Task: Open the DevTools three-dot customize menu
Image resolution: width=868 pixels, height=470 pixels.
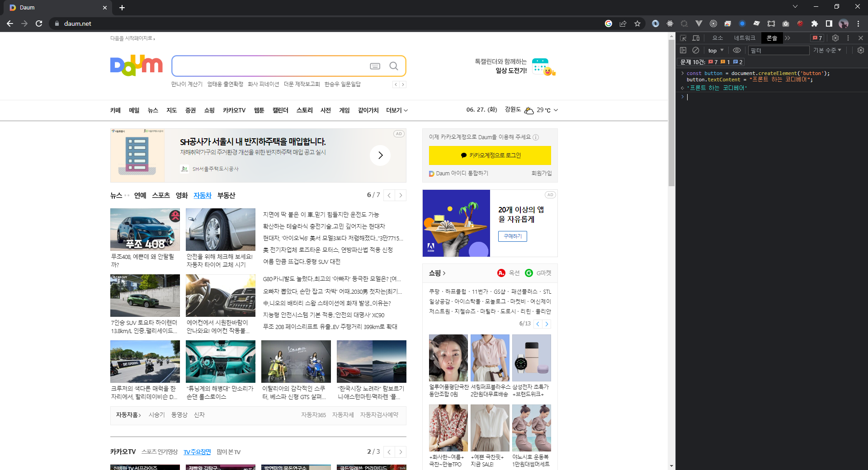Action: pos(848,38)
